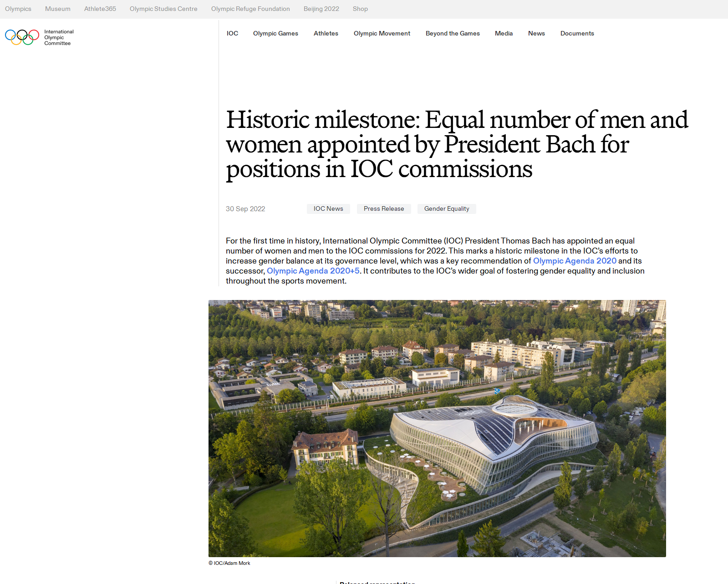728x584 pixels.
Task: Click the Olympic rings logo
Action: click(x=22, y=37)
